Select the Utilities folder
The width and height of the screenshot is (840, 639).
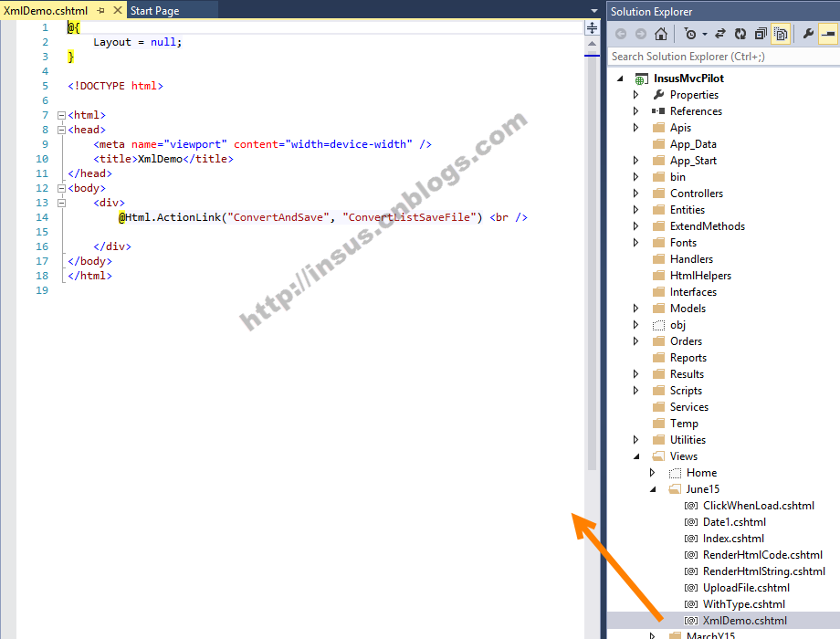(x=688, y=440)
